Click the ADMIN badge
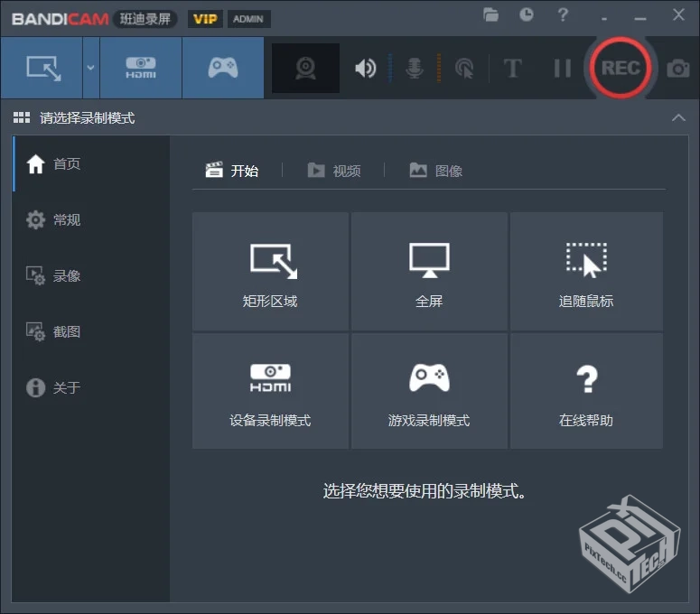This screenshot has width=700, height=614. pyautogui.click(x=248, y=19)
